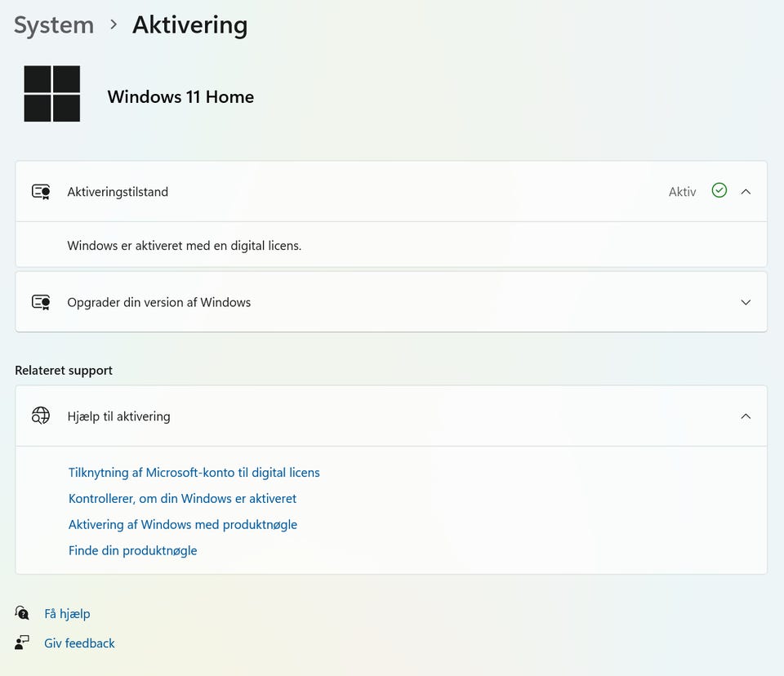Open Aktivering af Windows med produktnøgle link
784x676 pixels.
click(x=183, y=524)
